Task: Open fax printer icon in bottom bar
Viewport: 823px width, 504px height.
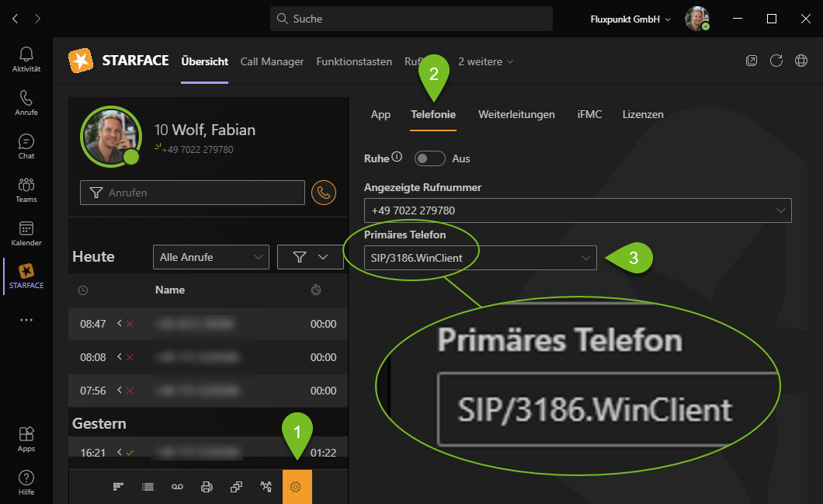Action: click(x=207, y=487)
